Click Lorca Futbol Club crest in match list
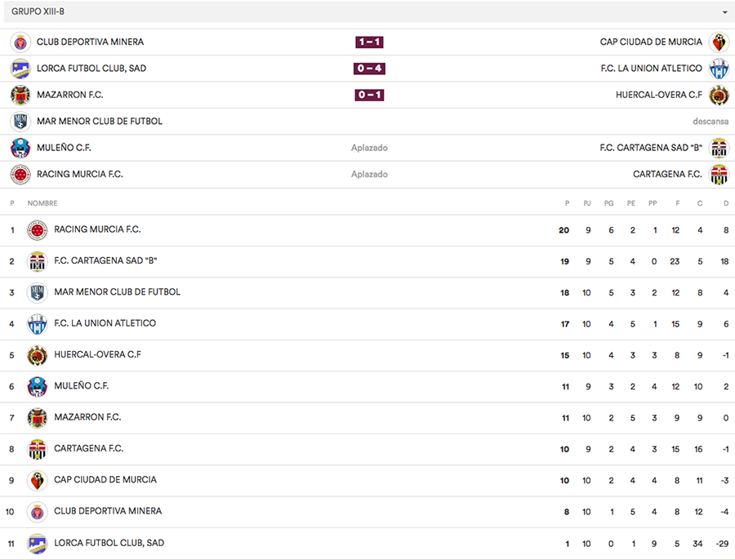The width and height of the screenshot is (735, 560). coord(20,69)
